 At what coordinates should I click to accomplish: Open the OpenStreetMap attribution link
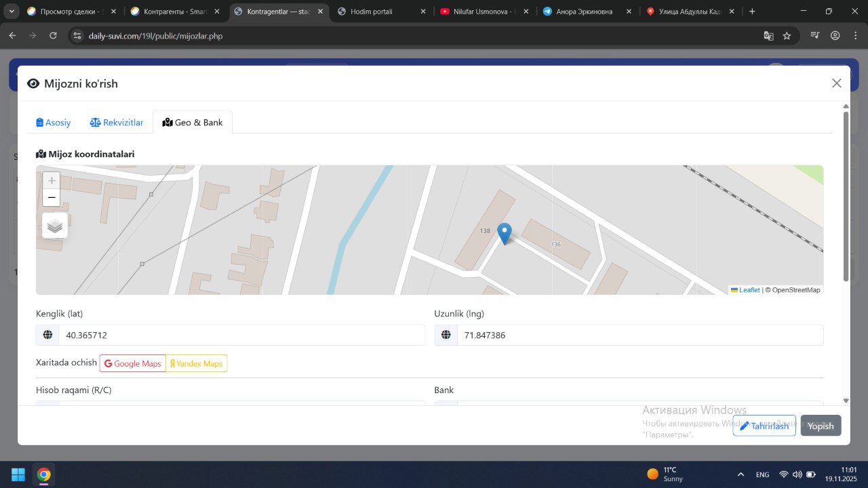tap(796, 290)
